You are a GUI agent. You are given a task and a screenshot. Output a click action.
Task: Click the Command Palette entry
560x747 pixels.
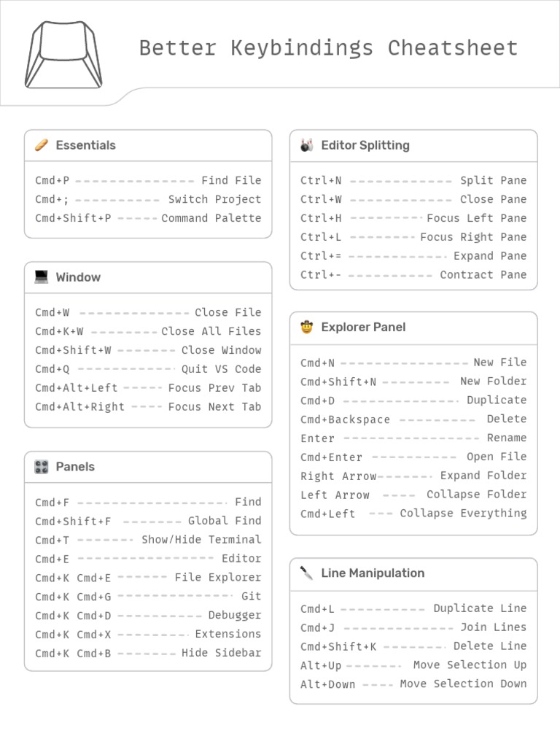(211, 218)
